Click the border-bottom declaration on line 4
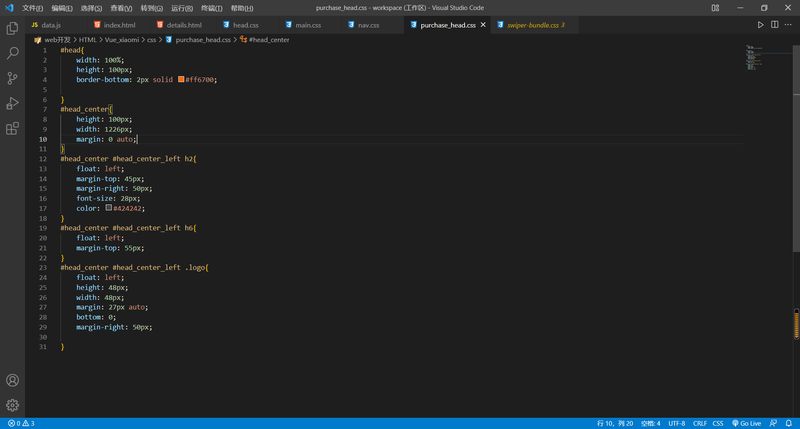Viewport: 800px width, 429px height. click(146, 80)
